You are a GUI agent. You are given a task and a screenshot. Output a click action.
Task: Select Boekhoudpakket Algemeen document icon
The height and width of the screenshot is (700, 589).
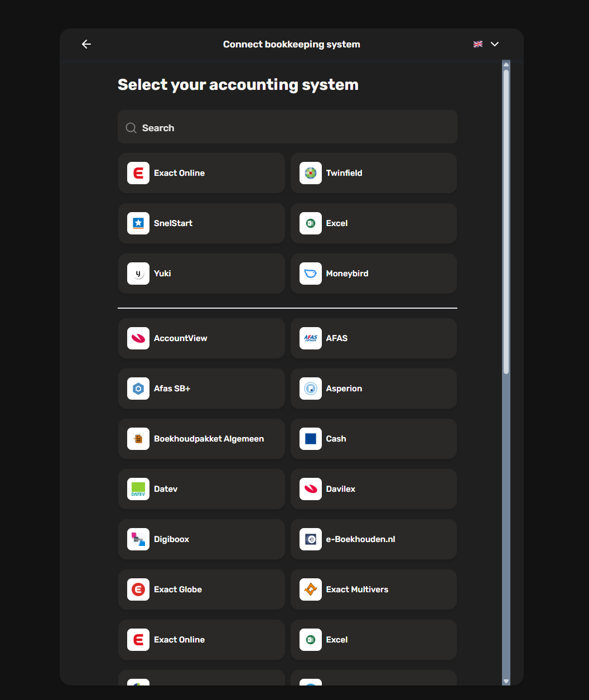coord(138,439)
